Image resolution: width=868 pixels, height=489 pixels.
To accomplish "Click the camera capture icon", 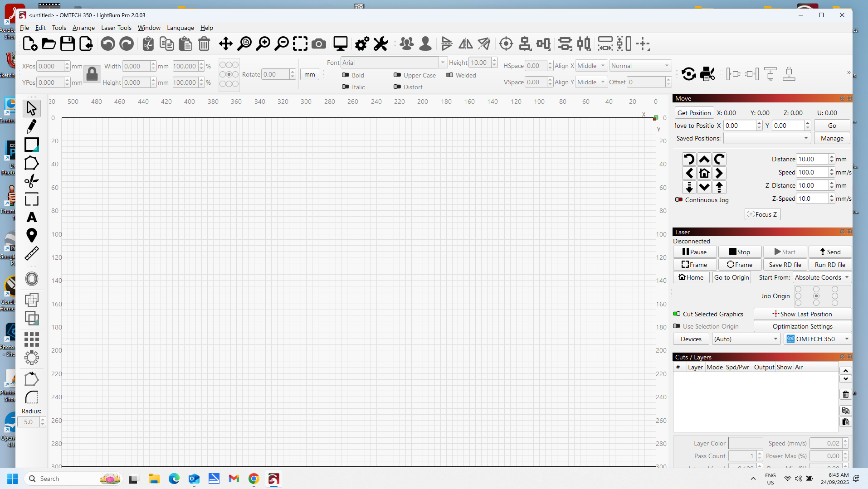I will [319, 44].
